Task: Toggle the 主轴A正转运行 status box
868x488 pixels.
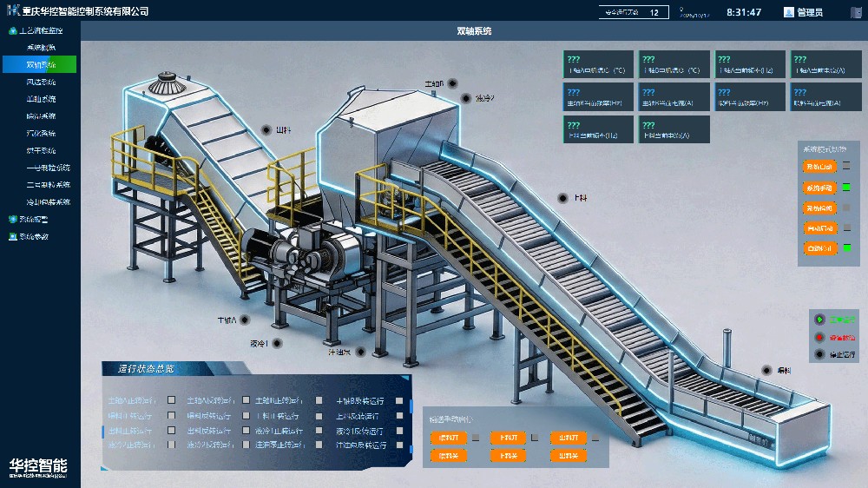Action: [172, 400]
